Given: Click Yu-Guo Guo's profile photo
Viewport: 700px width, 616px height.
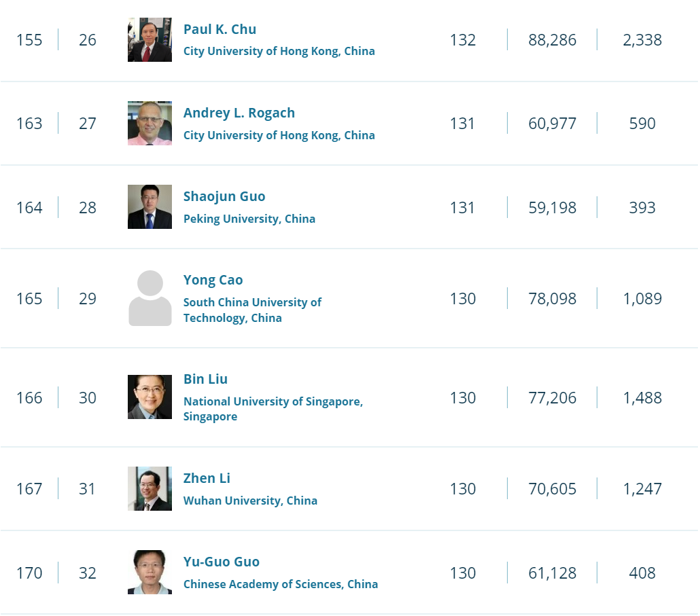Looking at the screenshot, I should [150, 573].
